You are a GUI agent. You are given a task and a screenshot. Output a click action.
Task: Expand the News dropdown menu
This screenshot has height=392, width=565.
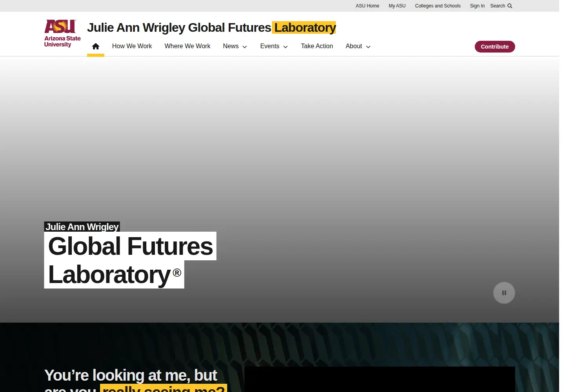click(235, 46)
